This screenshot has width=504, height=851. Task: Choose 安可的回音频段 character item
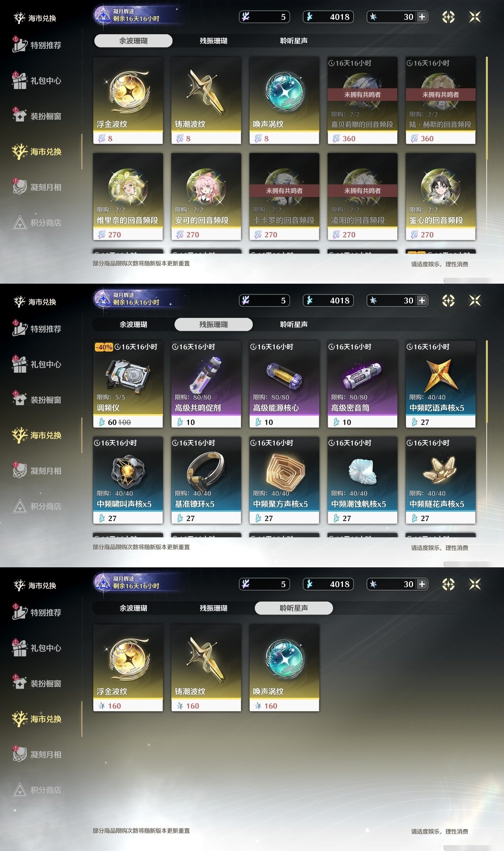coord(206,197)
